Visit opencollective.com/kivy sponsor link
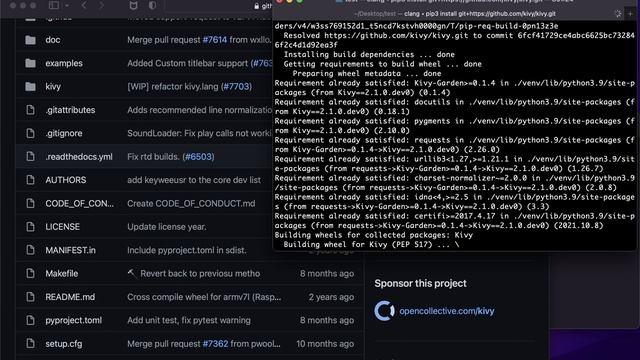The height and width of the screenshot is (360, 640). tap(447, 311)
